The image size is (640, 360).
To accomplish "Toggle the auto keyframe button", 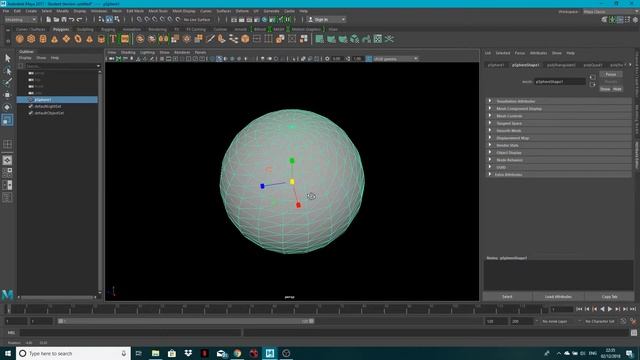I will tap(633, 322).
